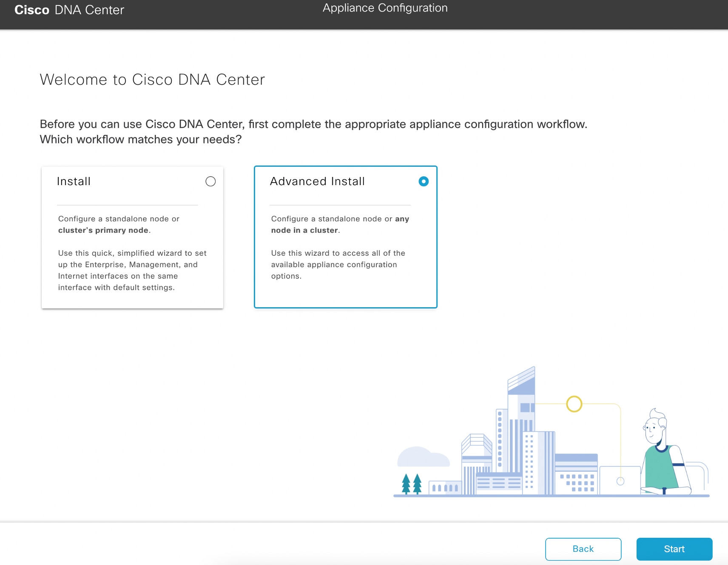Click the Install card title

pyautogui.click(x=74, y=182)
